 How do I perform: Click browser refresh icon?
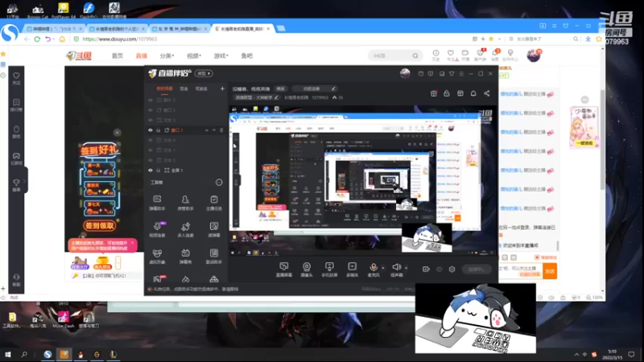[x=37, y=39]
